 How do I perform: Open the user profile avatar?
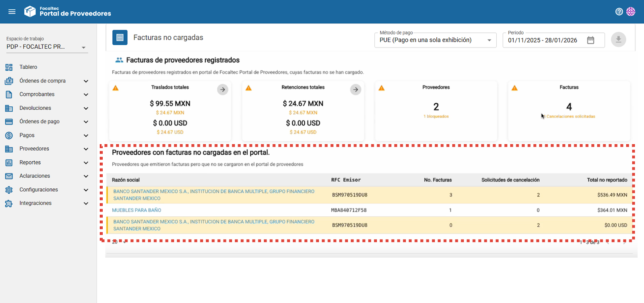click(x=631, y=12)
